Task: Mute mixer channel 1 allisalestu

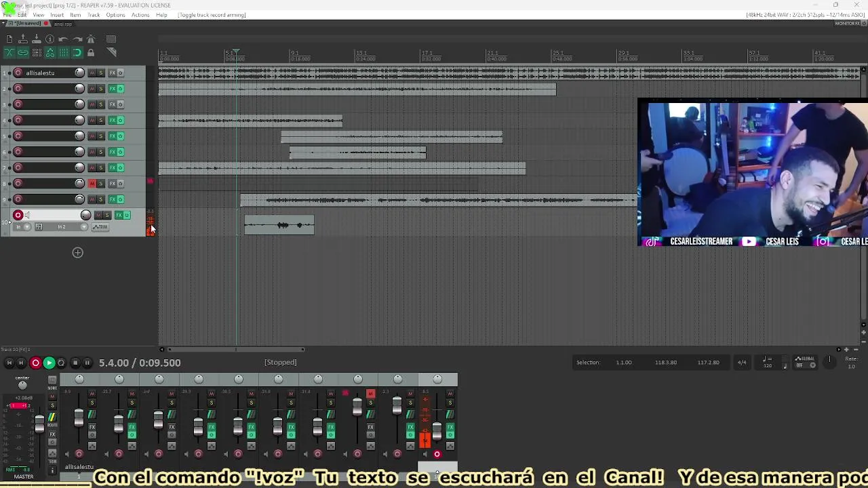Action: 92,393
